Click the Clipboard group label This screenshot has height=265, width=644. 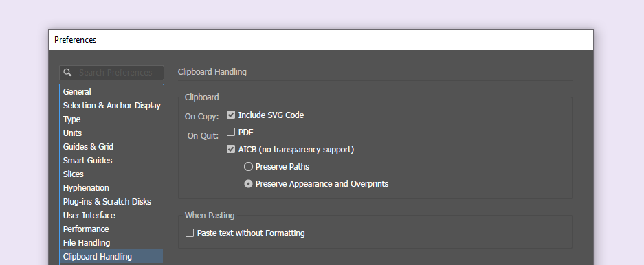[201, 97]
